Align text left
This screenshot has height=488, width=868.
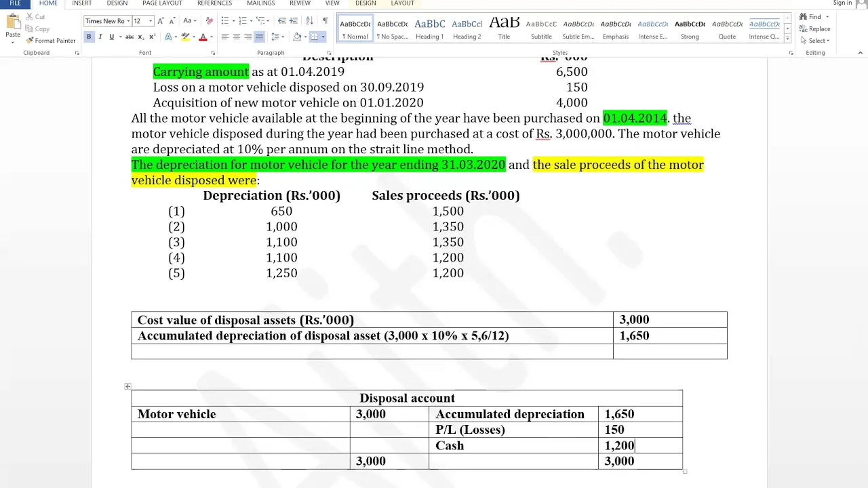224,37
